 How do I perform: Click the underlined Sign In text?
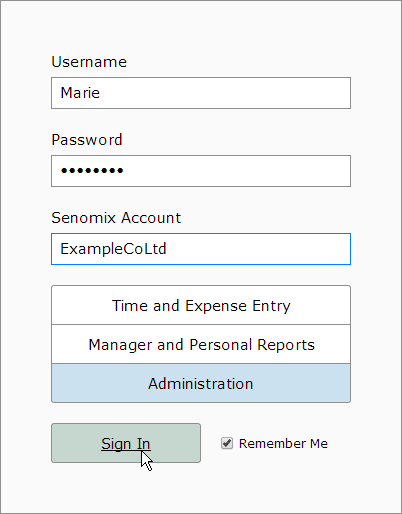[126, 444]
